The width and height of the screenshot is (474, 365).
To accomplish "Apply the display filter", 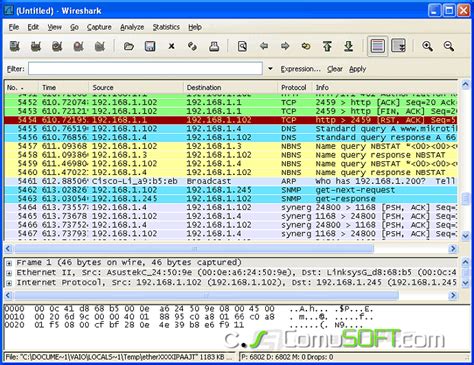I will pos(358,69).
